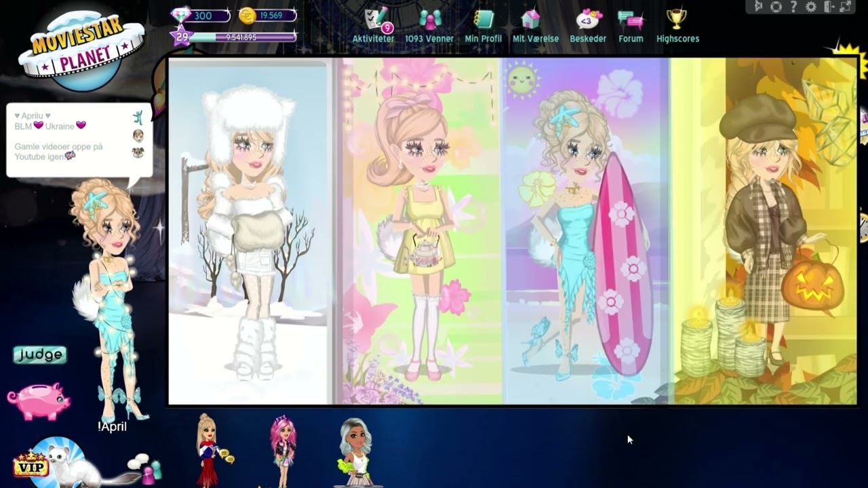Open Mit Værelse room
The image size is (868, 488).
point(536,26)
